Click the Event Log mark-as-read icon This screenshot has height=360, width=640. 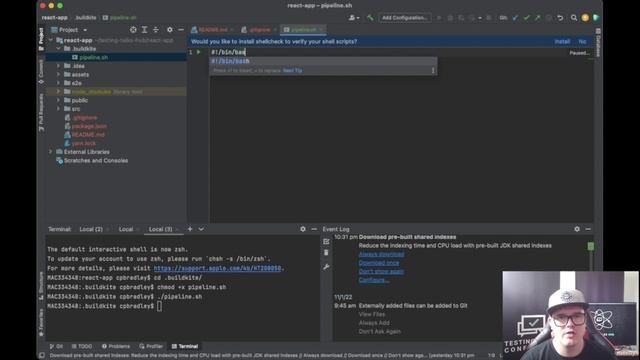click(326, 241)
